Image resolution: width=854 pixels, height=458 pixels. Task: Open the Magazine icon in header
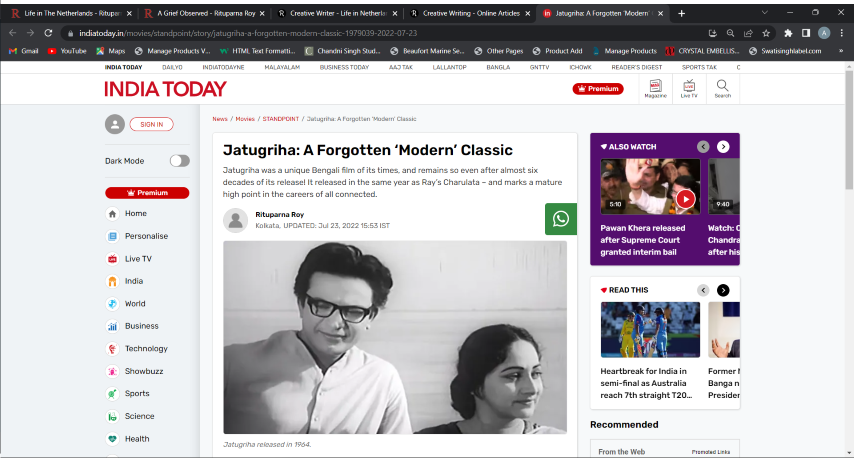tap(655, 88)
